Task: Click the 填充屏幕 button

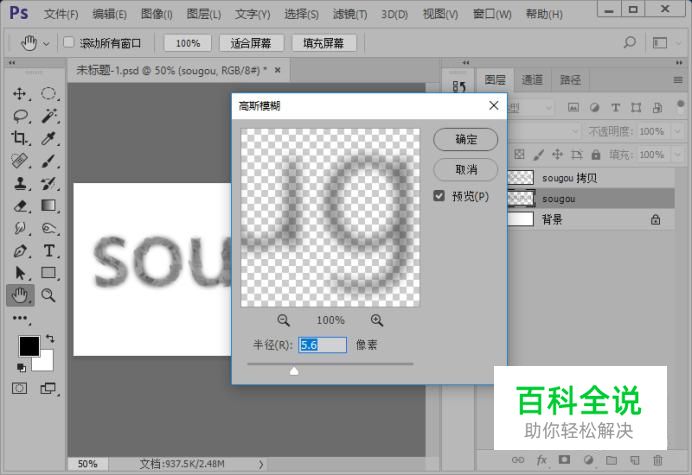Action: (324, 43)
